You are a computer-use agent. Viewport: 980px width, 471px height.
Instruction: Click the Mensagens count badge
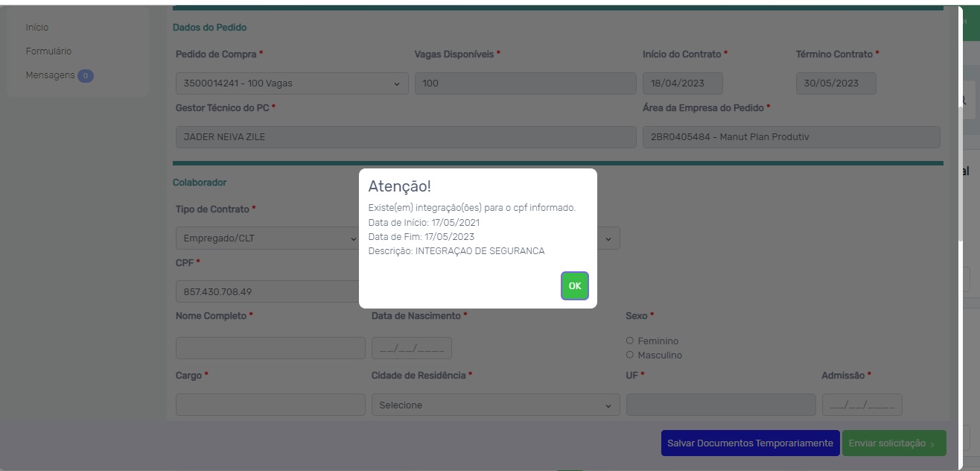[86, 76]
